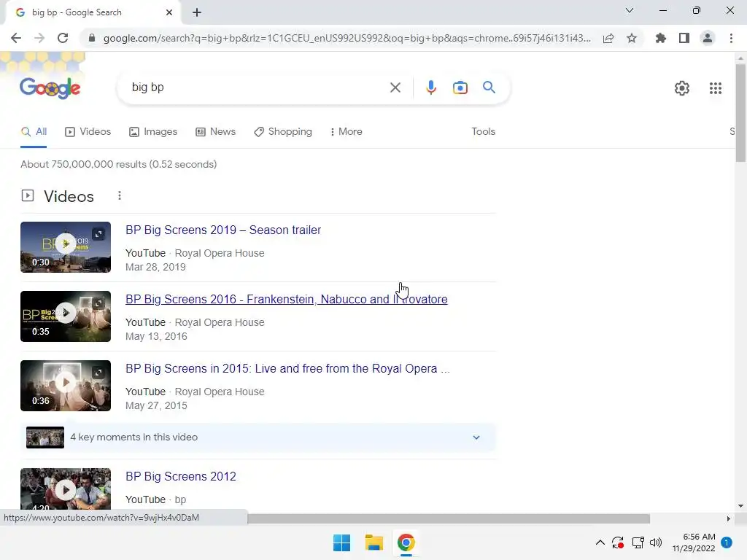The image size is (747, 560).
Task: Play the 0:36 video thumbnail
Action: 66,386
